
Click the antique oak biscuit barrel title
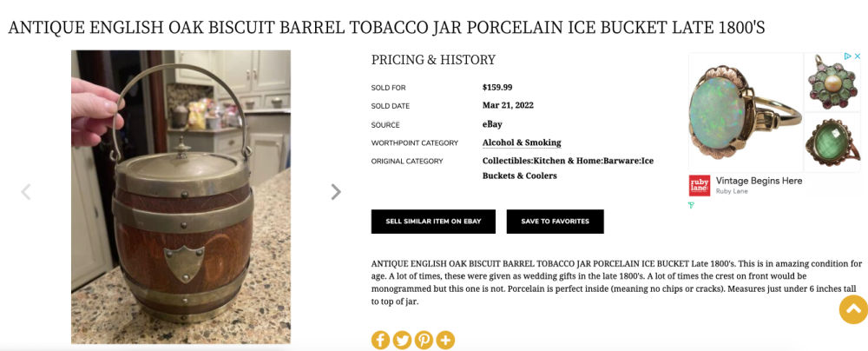(x=386, y=27)
